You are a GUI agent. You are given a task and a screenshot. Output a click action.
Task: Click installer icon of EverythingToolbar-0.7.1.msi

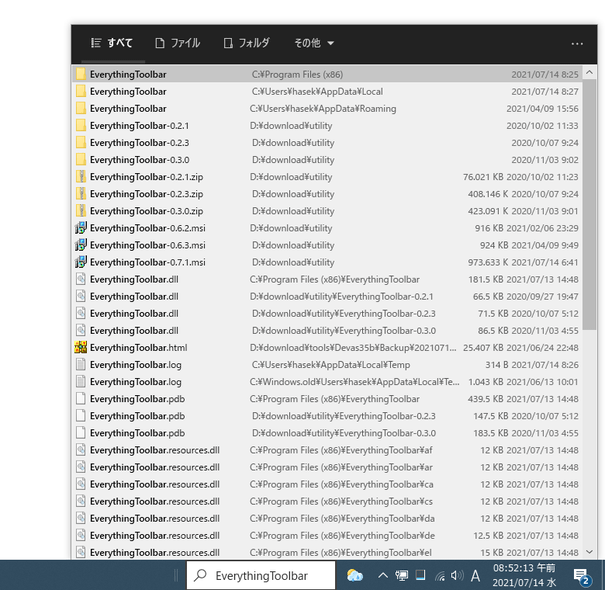coord(81,262)
